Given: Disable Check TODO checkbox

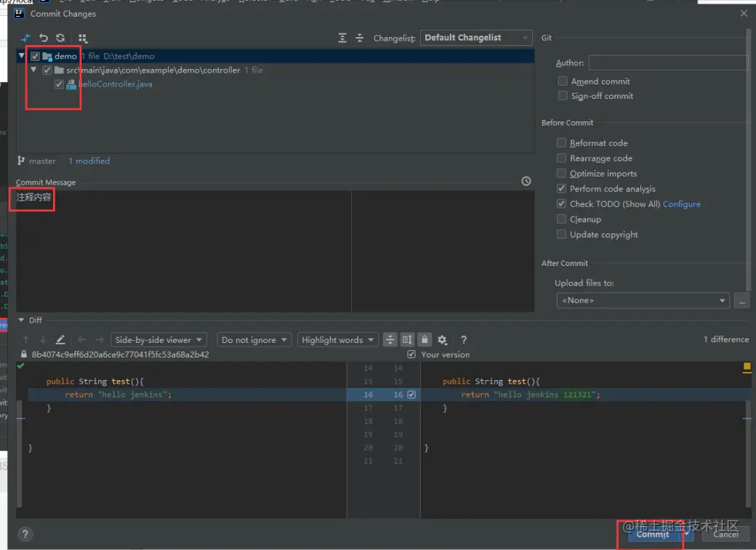Looking at the screenshot, I should [561, 204].
